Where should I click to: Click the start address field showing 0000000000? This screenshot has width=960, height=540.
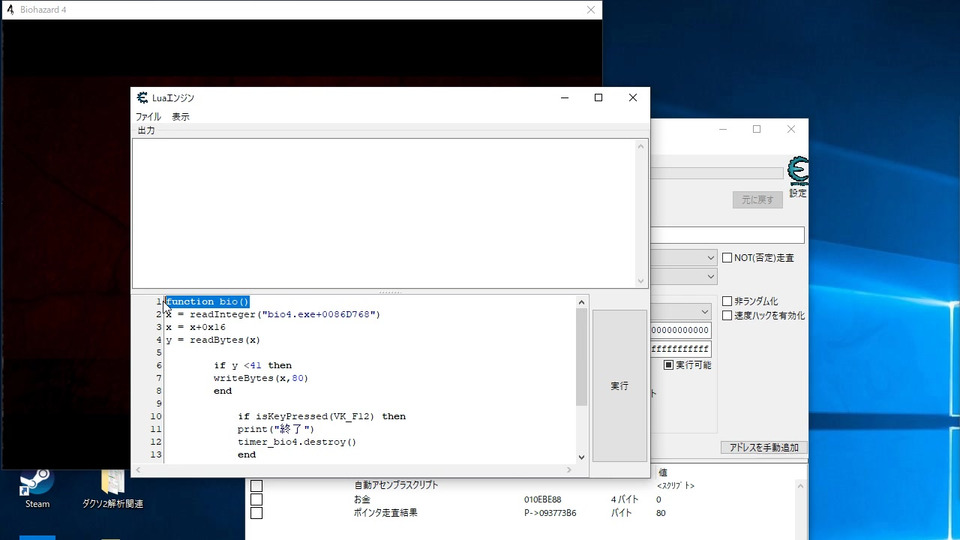(681, 330)
